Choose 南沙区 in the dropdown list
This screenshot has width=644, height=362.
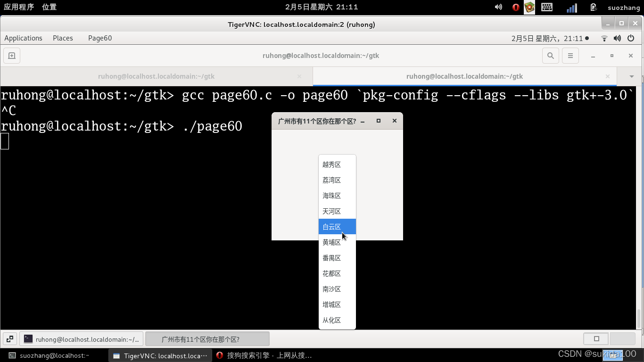[337, 289]
